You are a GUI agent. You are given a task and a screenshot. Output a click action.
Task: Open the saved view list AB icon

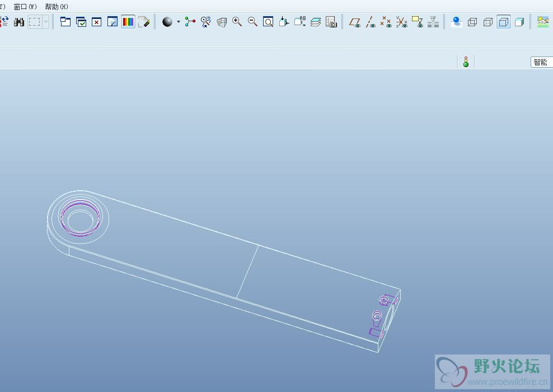point(300,22)
